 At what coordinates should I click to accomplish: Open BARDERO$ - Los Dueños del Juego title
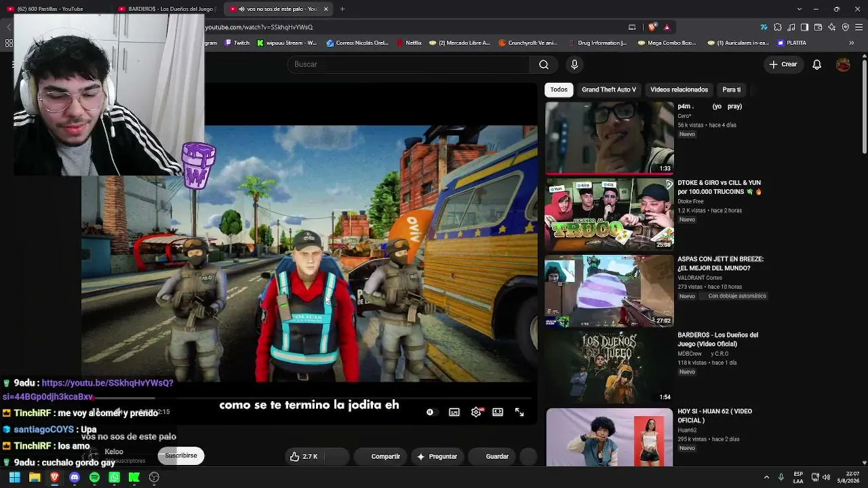click(717, 340)
